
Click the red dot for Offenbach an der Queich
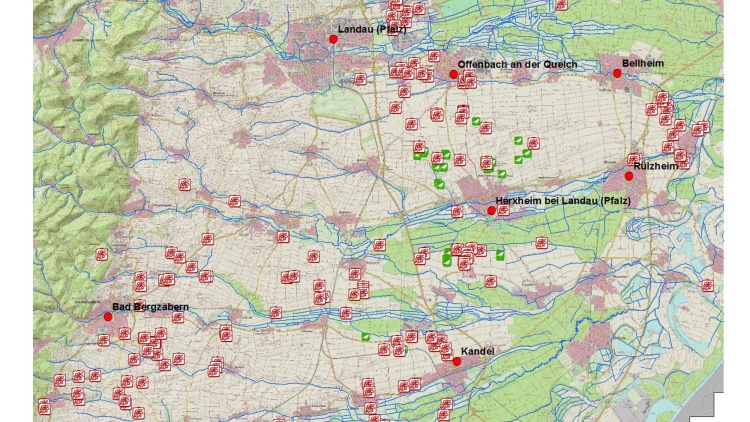[453, 75]
